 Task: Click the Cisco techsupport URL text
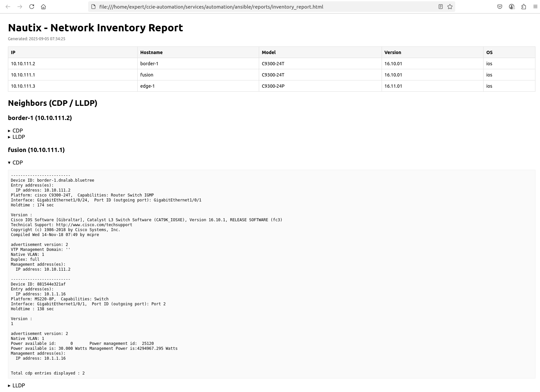pyautogui.click(x=94, y=225)
